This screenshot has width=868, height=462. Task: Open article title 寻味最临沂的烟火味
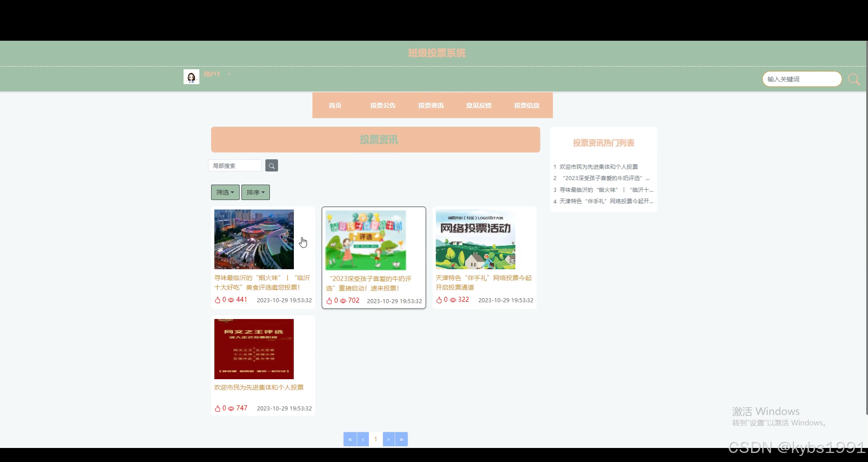(262, 283)
